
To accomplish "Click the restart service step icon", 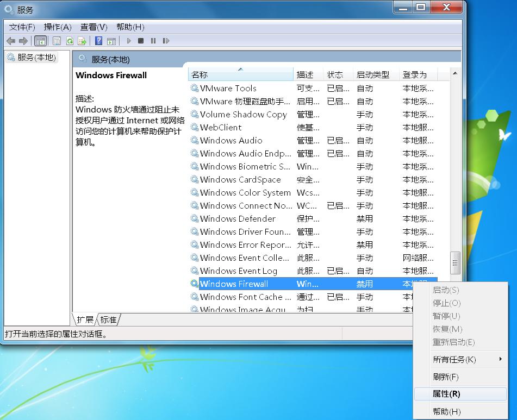I will point(166,41).
